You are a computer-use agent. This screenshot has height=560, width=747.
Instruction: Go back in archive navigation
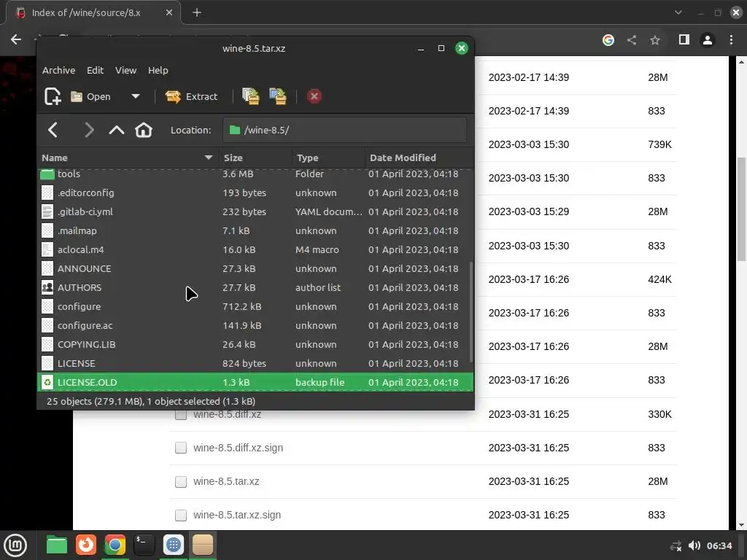pyautogui.click(x=53, y=130)
